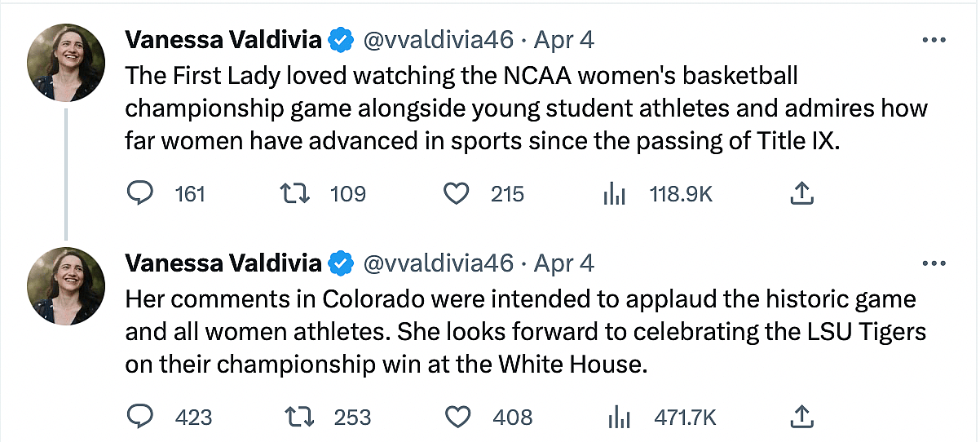Click the @vvaldivia46 handle on second tweet

437,263
